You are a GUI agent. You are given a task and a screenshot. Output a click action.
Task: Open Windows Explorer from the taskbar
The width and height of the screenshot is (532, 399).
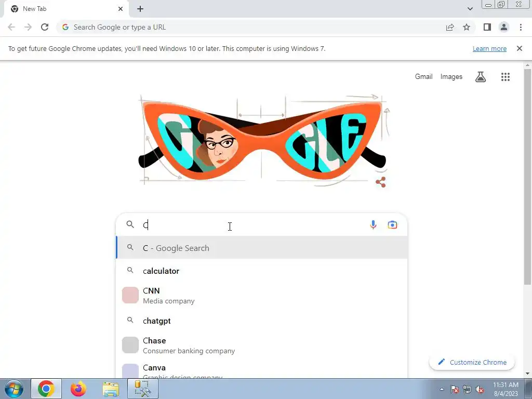pyautogui.click(x=111, y=389)
